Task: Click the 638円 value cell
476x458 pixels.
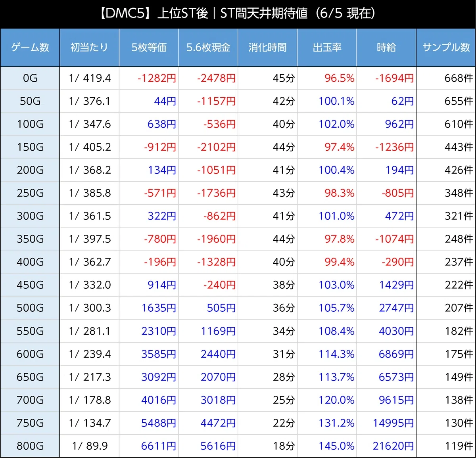Action: 149,124
